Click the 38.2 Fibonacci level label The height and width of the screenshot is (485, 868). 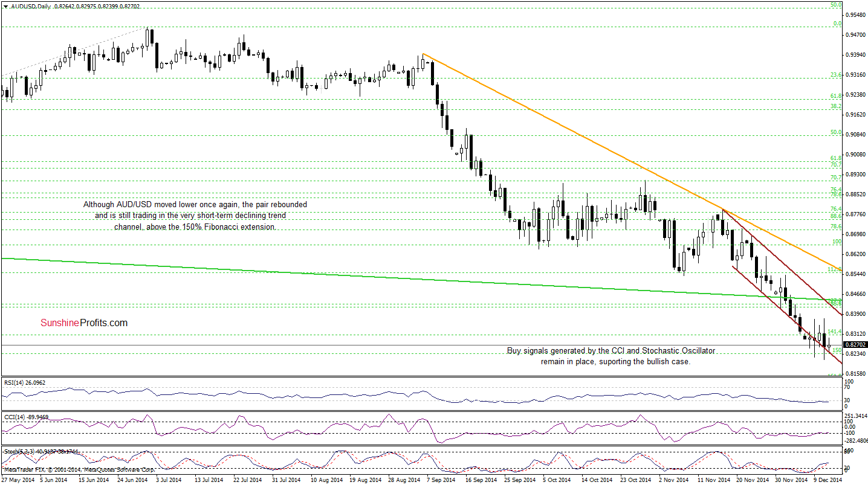pos(836,106)
